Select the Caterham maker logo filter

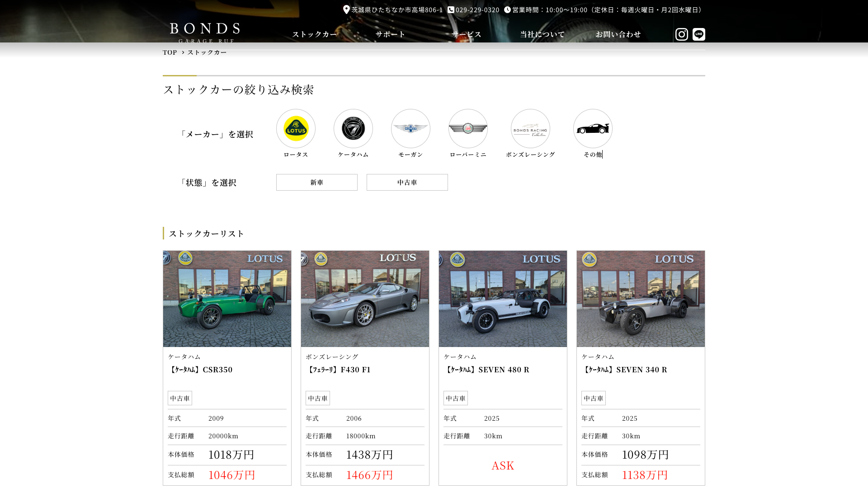(353, 128)
